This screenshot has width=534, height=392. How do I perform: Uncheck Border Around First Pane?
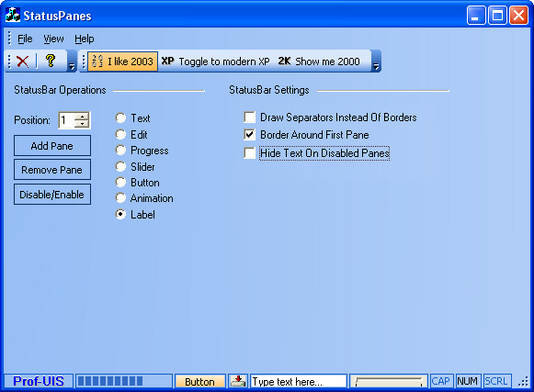point(250,135)
